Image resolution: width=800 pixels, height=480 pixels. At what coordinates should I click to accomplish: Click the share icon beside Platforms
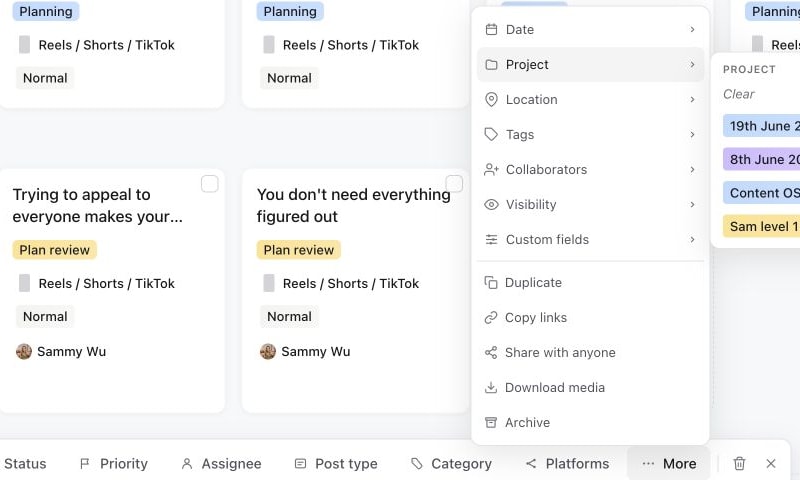(x=531, y=463)
